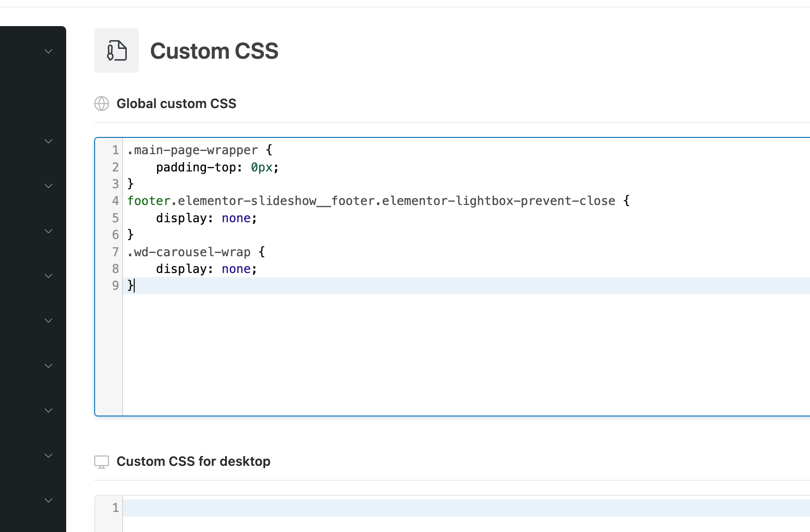The width and height of the screenshot is (810, 532).
Task: Click the globe icon beside Global custom CSS
Action: coord(102,103)
